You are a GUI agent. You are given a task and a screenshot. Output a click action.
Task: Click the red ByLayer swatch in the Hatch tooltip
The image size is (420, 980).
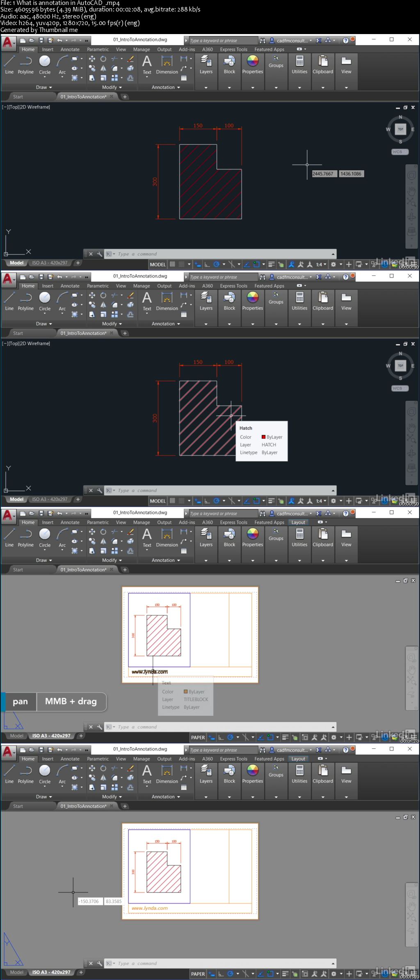click(263, 437)
